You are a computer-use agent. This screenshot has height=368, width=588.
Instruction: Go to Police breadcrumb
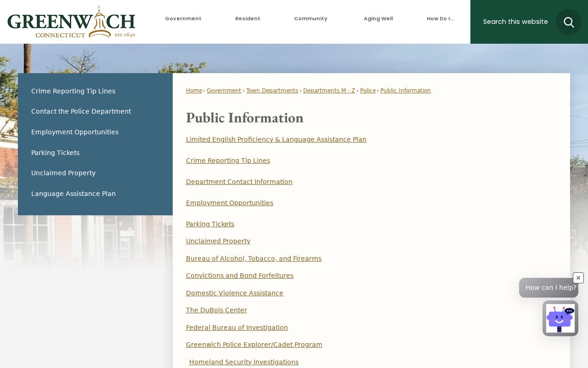pos(368,91)
